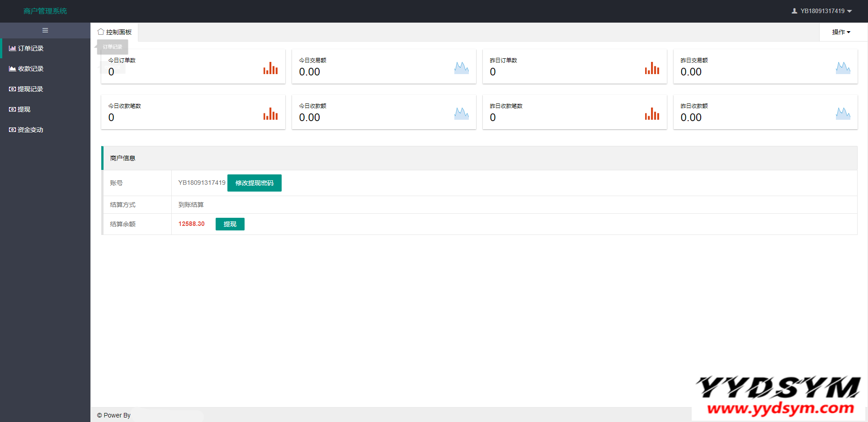This screenshot has width=868, height=422.
Task: Click the bar chart icon in 昨日收款笔数 card
Action: (x=652, y=114)
